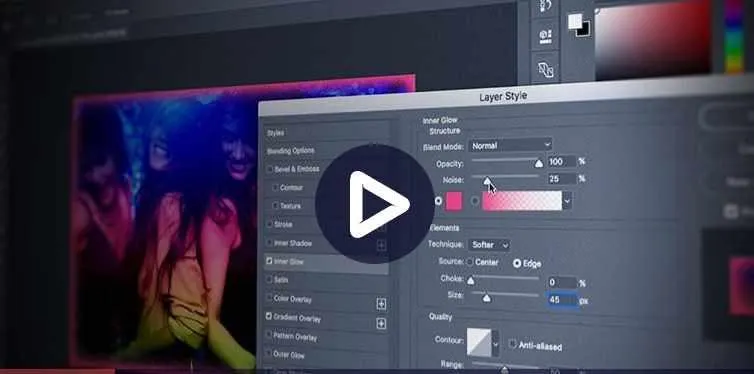Viewport: 754px width, 374px height.
Task: Click the Contour curve thumbnail
Action: 478,343
